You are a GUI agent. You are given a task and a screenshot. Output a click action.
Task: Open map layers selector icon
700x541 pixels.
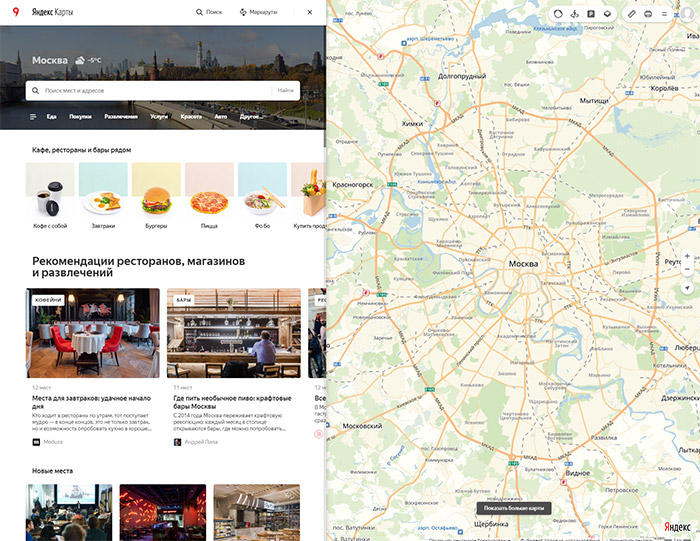pyautogui.click(x=607, y=14)
